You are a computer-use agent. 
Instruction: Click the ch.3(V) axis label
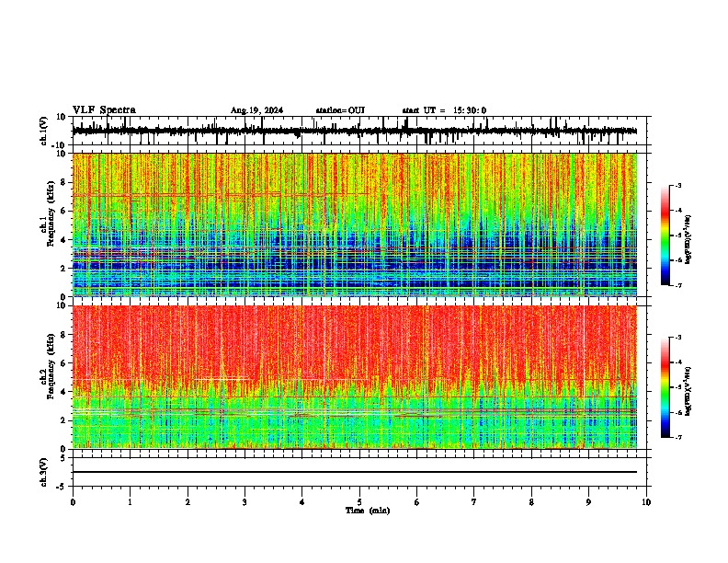[44, 473]
